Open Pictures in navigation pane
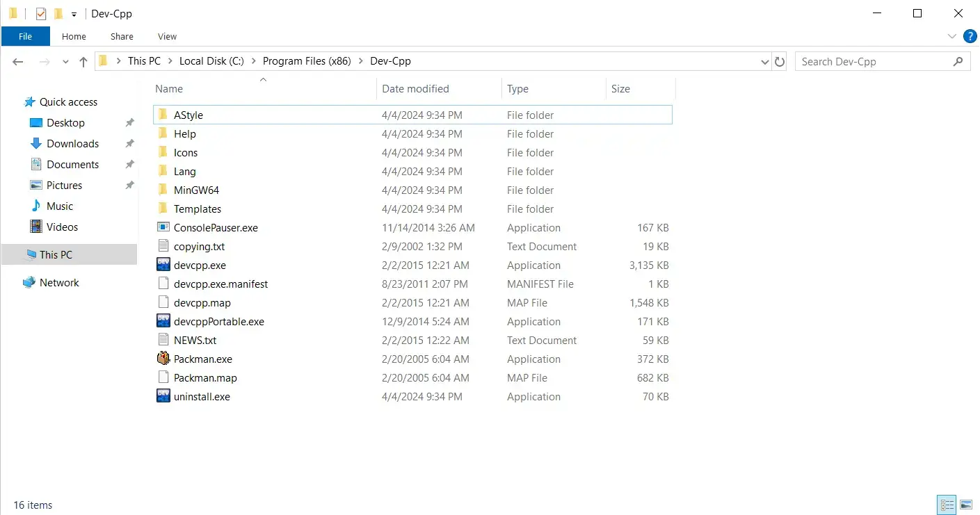 [64, 185]
